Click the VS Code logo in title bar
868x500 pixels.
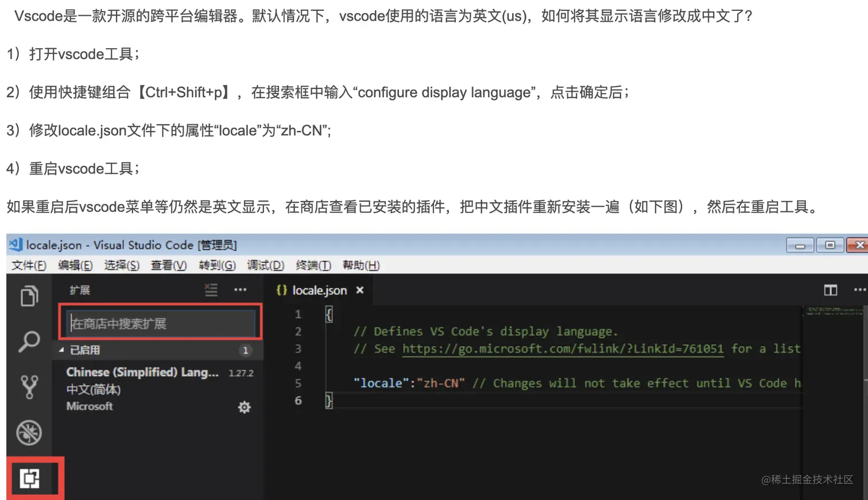(15, 245)
